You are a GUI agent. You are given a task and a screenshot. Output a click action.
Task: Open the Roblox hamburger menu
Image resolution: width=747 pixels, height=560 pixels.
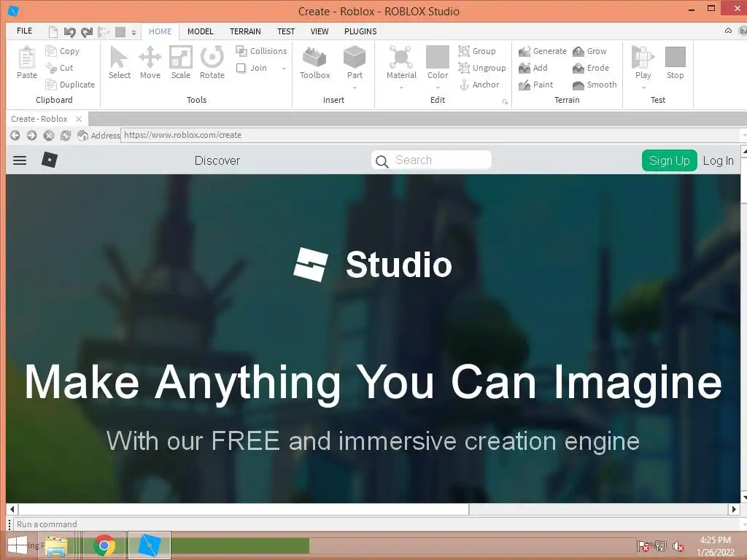click(20, 160)
